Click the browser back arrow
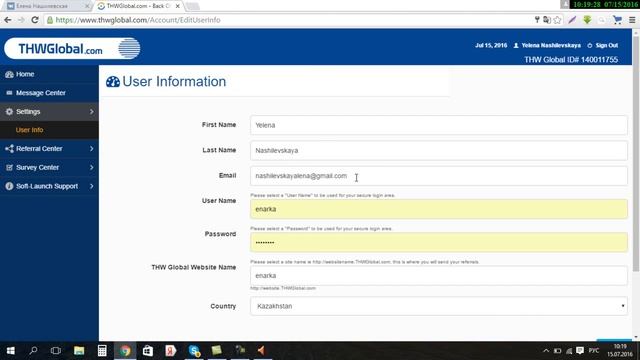The image size is (640, 360). [8, 20]
